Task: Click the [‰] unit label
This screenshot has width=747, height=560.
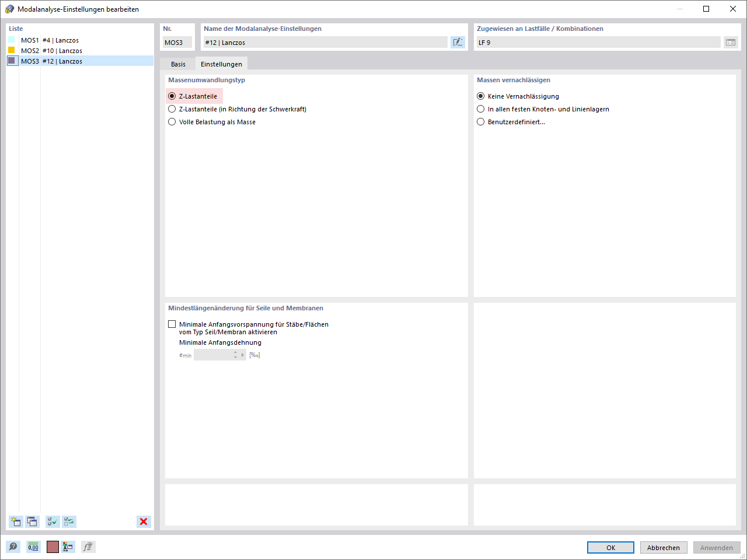Action: pyautogui.click(x=254, y=355)
